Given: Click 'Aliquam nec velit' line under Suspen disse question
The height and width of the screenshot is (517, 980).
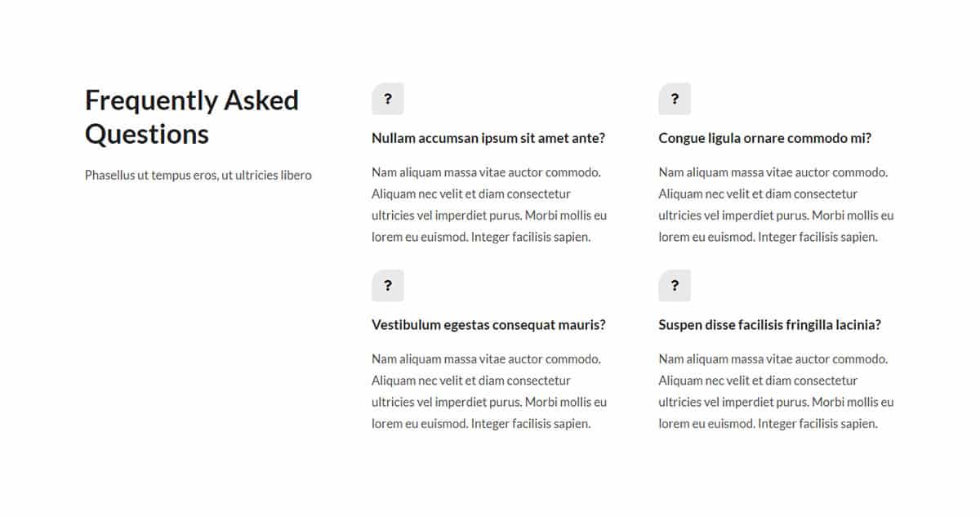Looking at the screenshot, I should pos(759,380).
